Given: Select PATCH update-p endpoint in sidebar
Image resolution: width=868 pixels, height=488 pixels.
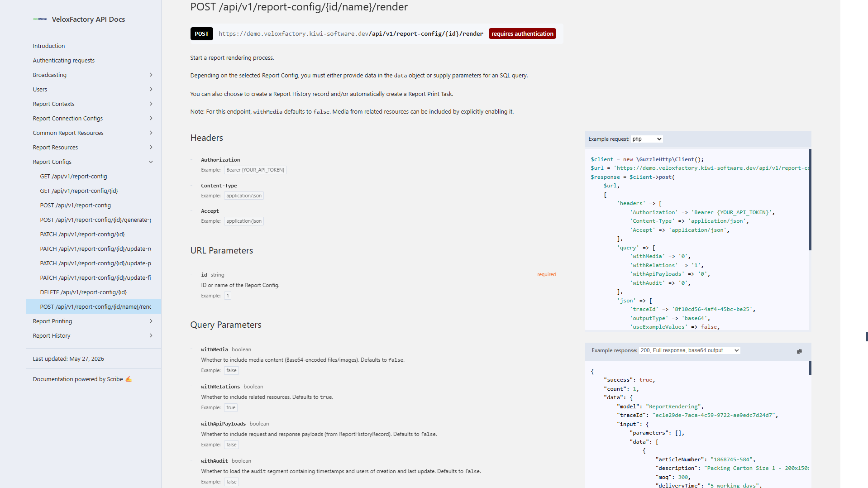Looking at the screenshot, I should click(x=95, y=263).
